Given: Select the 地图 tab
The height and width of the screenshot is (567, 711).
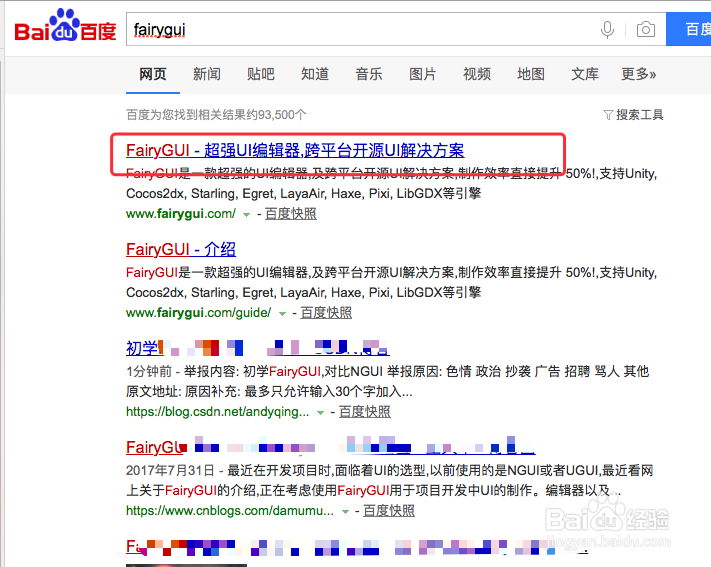Looking at the screenshot, I should pos(531,74).
